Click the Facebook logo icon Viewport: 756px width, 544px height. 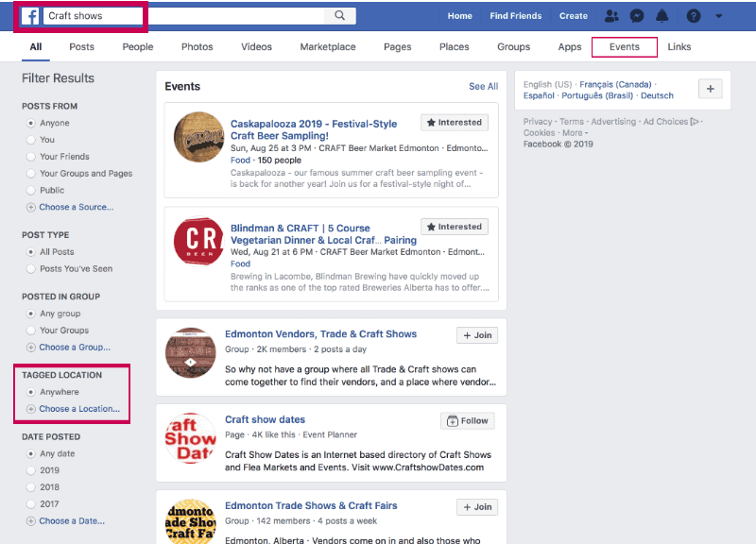click(x=30, y=16)
